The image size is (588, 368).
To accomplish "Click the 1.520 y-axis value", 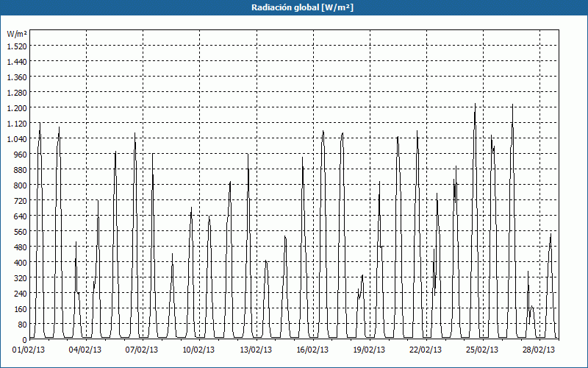I will [17, 46].
